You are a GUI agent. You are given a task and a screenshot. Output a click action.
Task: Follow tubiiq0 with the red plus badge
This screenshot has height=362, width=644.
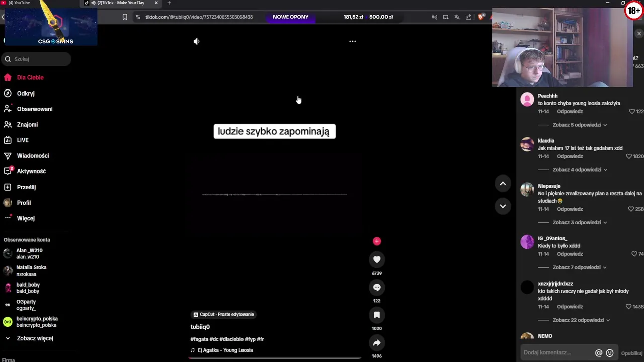click(377, 241)
